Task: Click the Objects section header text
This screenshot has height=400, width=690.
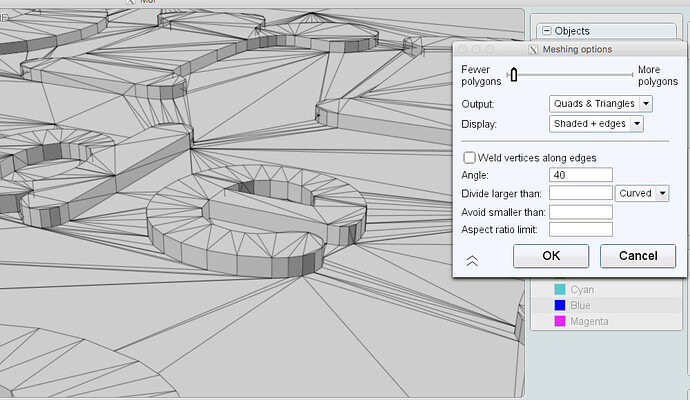Action: pyautogui.click(x=572, y=31)
